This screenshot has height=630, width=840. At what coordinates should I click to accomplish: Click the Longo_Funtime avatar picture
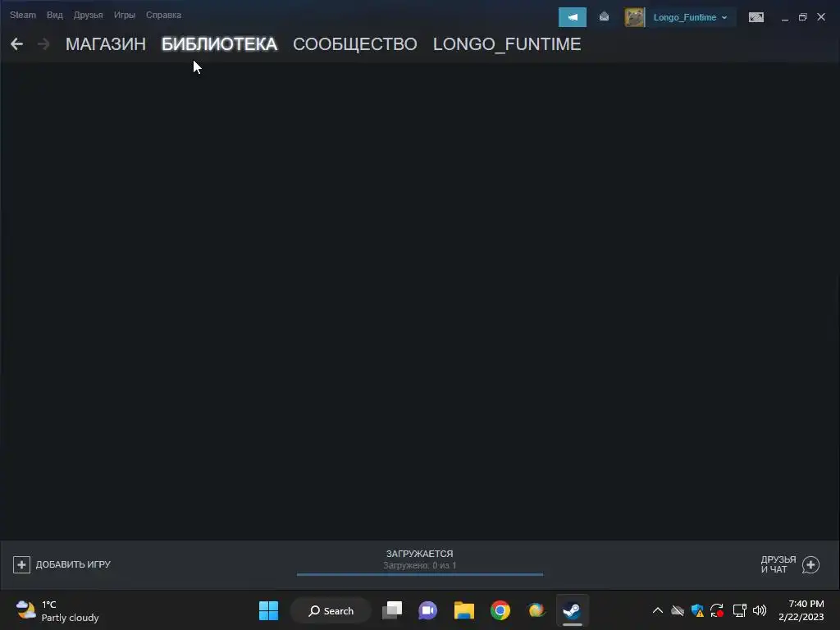coord(635,17)
